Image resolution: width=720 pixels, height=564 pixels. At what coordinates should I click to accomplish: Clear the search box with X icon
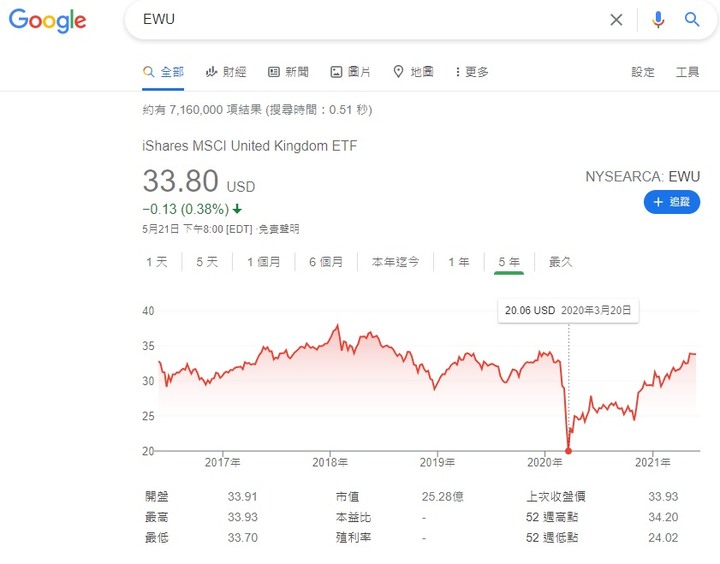(616, 20)
